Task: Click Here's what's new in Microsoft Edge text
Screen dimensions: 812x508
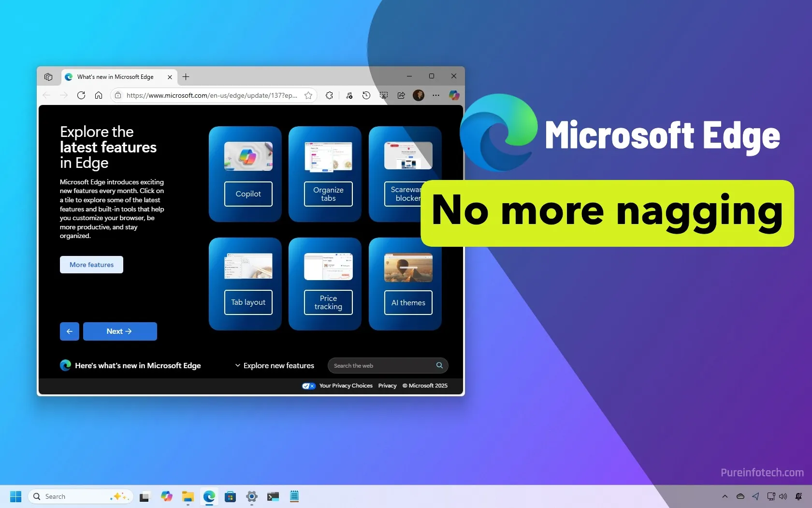Action: [x=138, y=366]
